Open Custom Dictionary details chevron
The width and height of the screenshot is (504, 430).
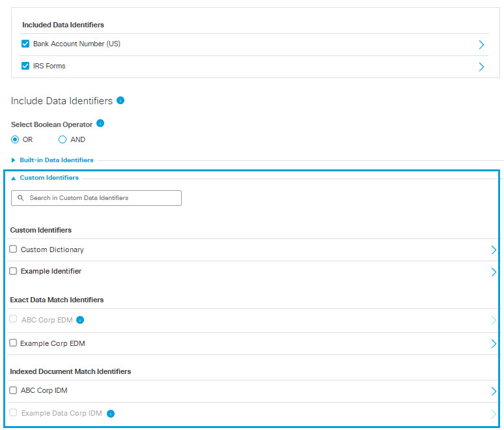click(494, 250)
